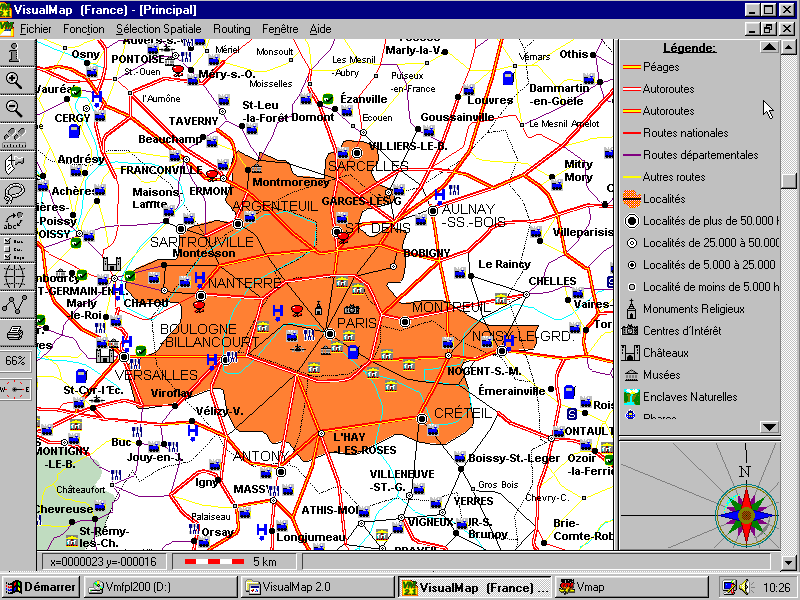Click the legend's own down arrow button
Viewport: 800px width, 600px height.
point(769,427)
